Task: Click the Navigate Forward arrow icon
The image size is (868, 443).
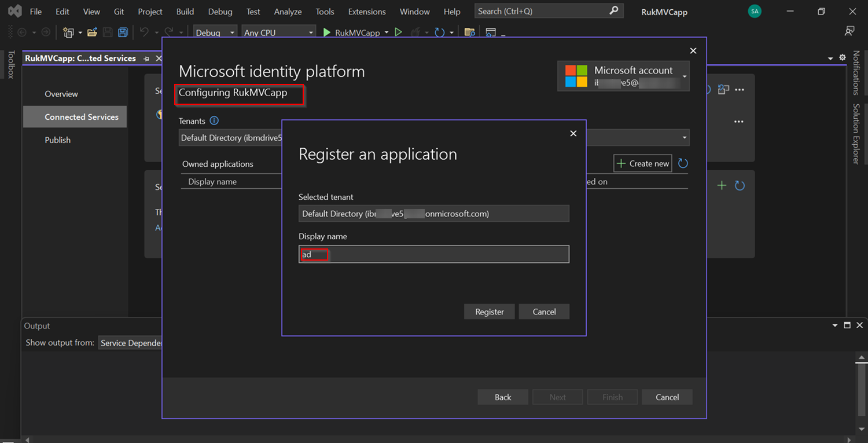Action: pos(46,32)
